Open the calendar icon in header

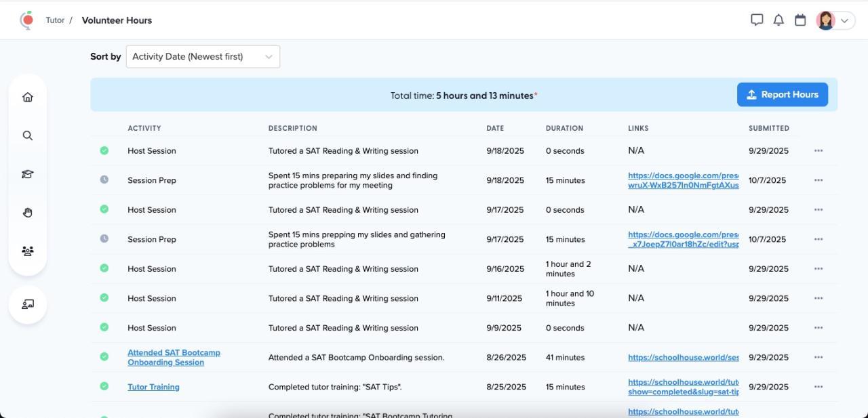coord(800,20)
